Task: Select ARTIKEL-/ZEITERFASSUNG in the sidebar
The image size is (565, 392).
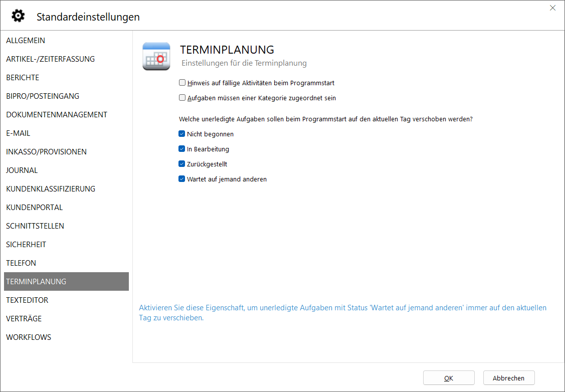Action: point(50,59)
